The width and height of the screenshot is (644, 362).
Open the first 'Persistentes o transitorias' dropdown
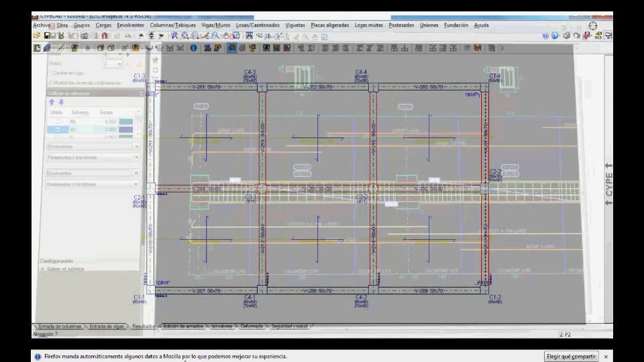[x=92, y=158]
